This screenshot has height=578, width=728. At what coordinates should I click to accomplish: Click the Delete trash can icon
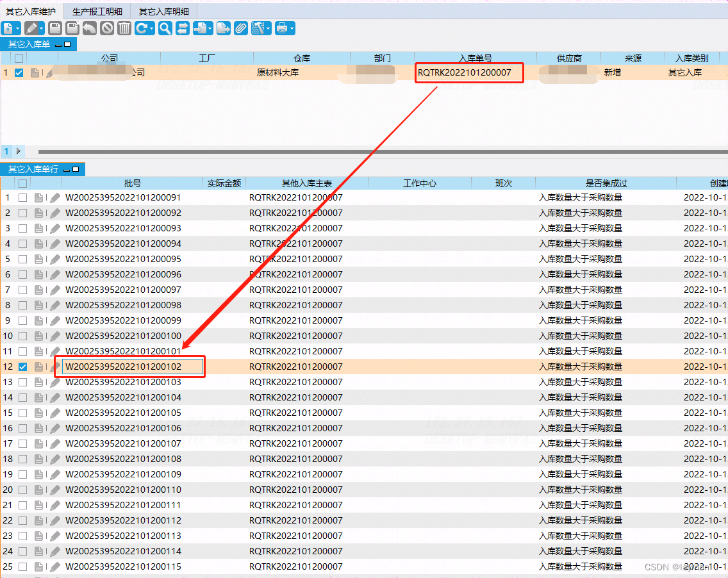[124, 28]
